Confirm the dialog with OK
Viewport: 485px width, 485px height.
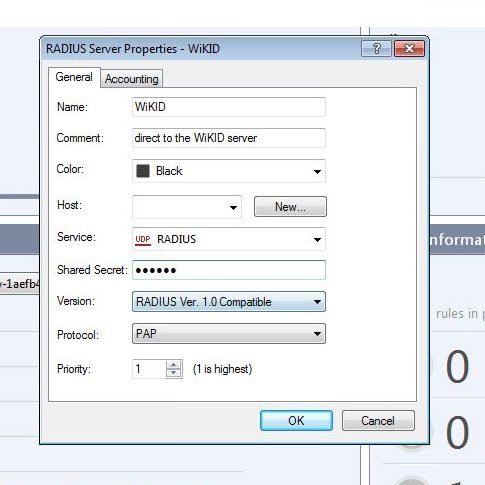296,421
